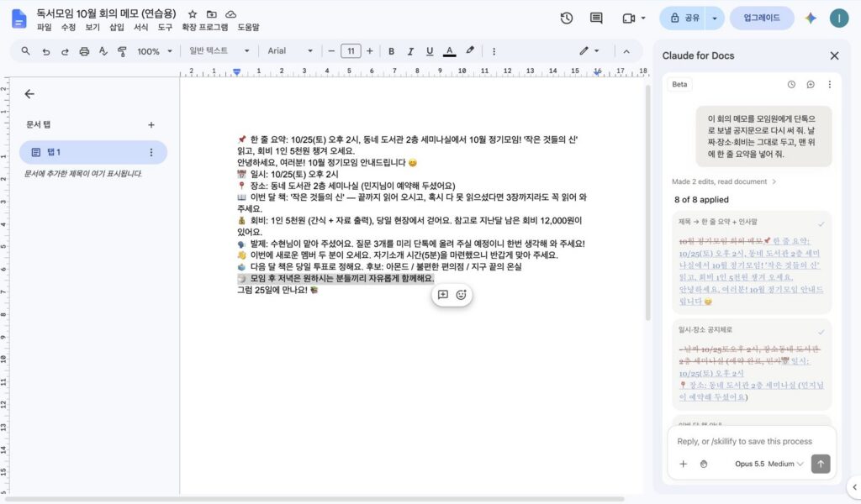Run spelling and grammar check
This screenshot has width=861, height=504.
(103, 51)
